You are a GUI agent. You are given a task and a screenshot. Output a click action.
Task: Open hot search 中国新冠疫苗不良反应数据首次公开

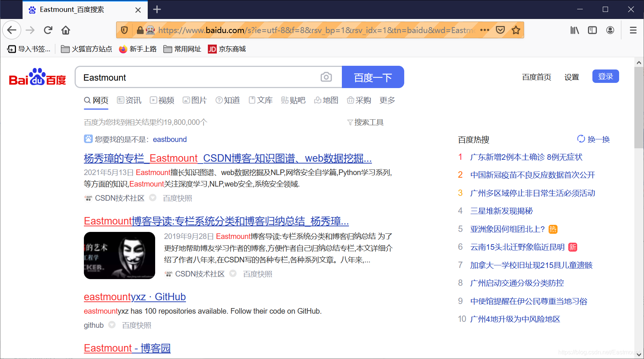[x=532, y=175]
